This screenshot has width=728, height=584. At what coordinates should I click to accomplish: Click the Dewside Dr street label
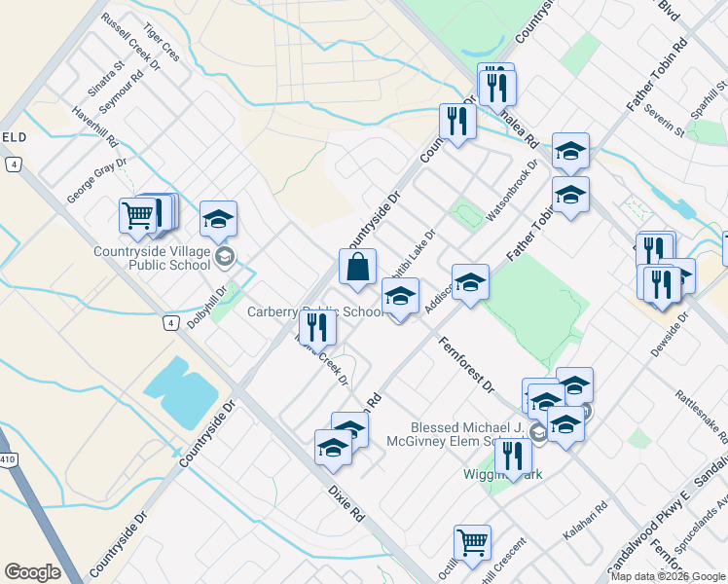click(x=670, y=335)
